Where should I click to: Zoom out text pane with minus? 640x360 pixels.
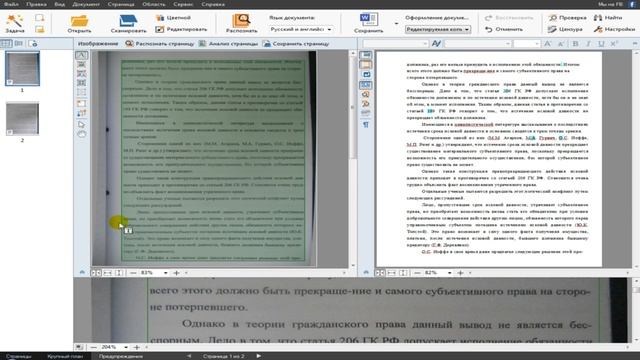(417, 273)
